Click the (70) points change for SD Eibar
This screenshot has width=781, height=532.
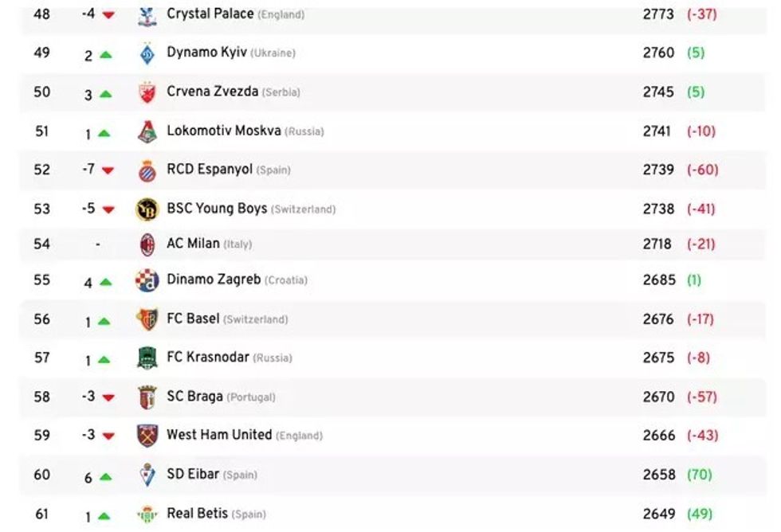tap(700, 475)
